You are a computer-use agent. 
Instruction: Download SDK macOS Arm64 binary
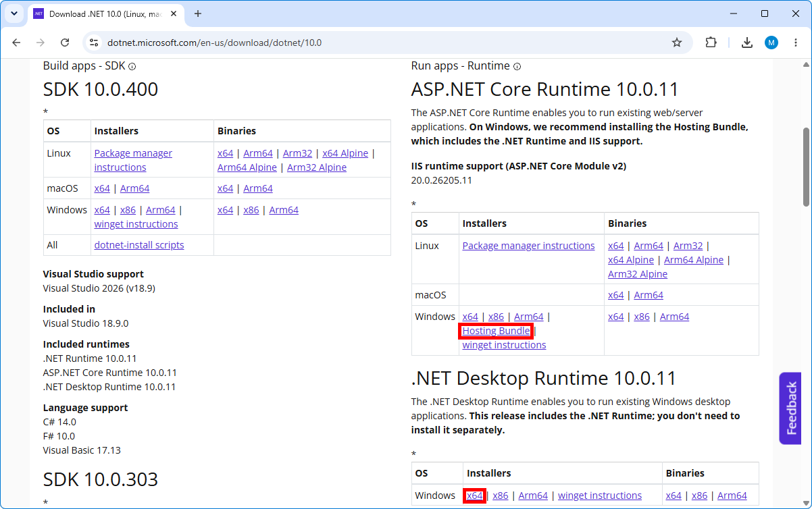pyautogui.click(x=258, y=188)
